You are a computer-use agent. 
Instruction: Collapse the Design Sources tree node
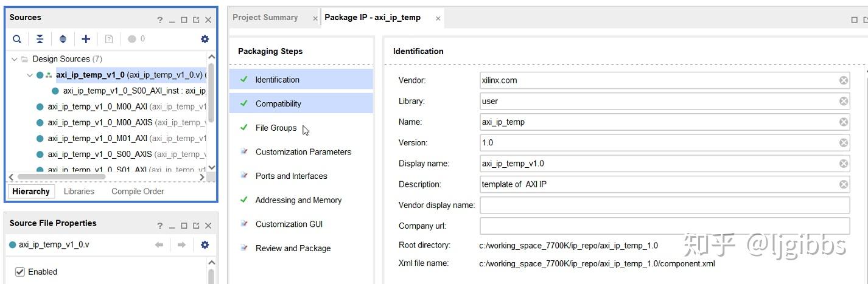(15, 59)
